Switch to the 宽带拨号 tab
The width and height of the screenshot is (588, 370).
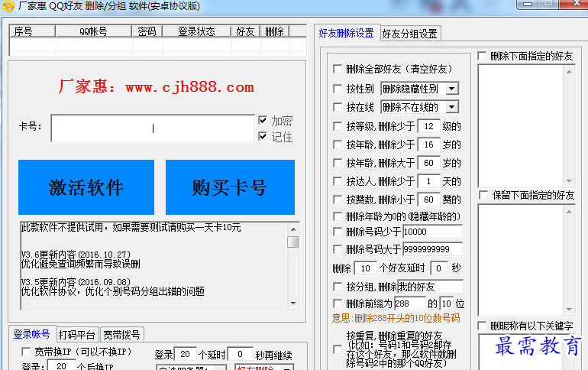(x=122, y=334)
